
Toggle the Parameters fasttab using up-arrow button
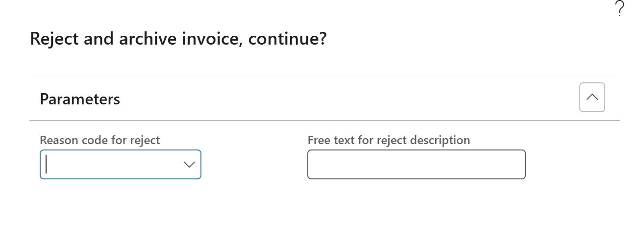click(592, 97)
